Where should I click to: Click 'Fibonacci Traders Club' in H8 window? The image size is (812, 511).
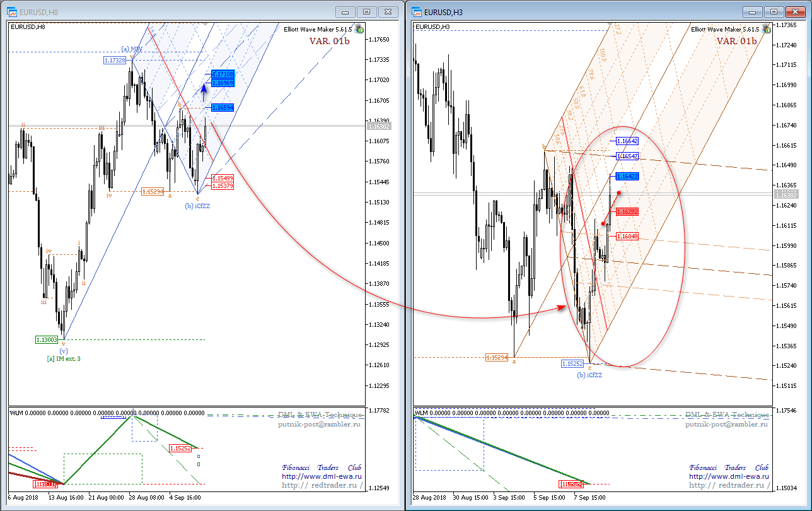point(322,467)
